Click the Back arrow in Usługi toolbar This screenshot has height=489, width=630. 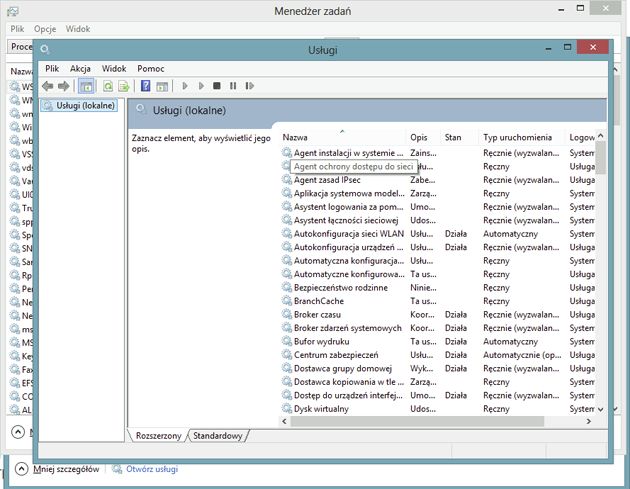[48, 86]
